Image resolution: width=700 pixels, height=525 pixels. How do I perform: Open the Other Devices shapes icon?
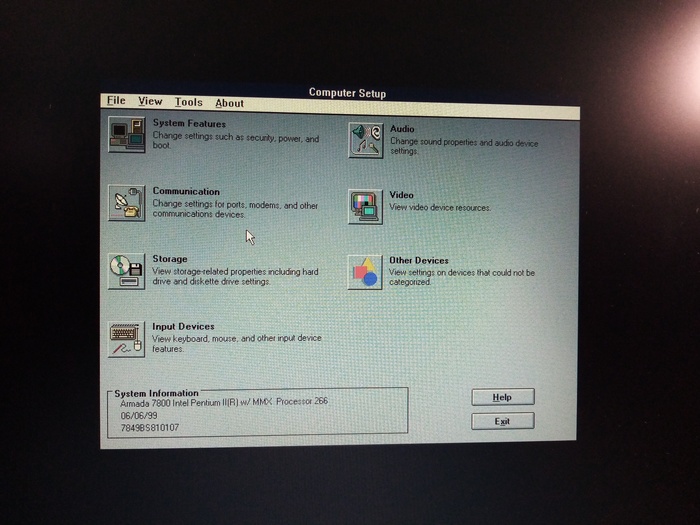(x=366, y=272)
